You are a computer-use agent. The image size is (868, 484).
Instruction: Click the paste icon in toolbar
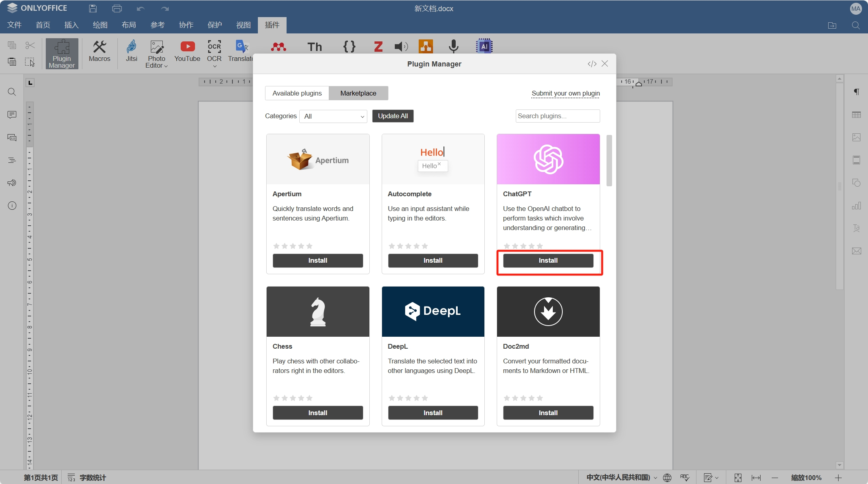[12, 62]
